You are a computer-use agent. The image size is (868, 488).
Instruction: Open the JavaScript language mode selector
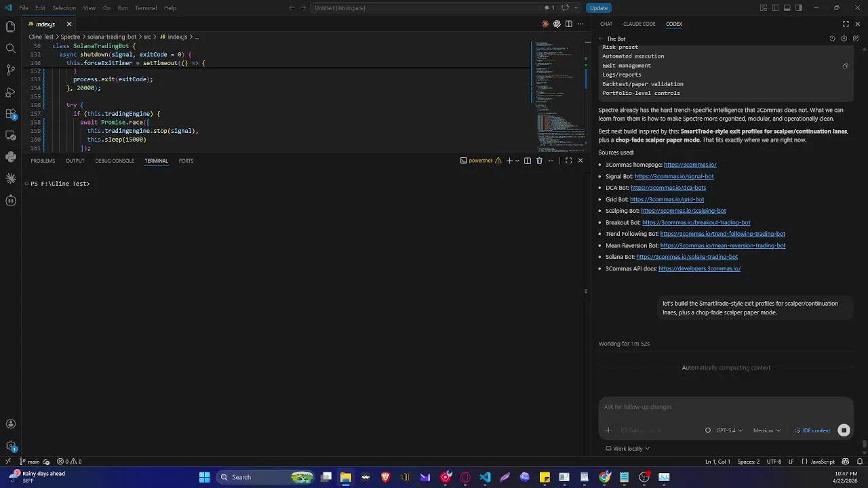823,462
